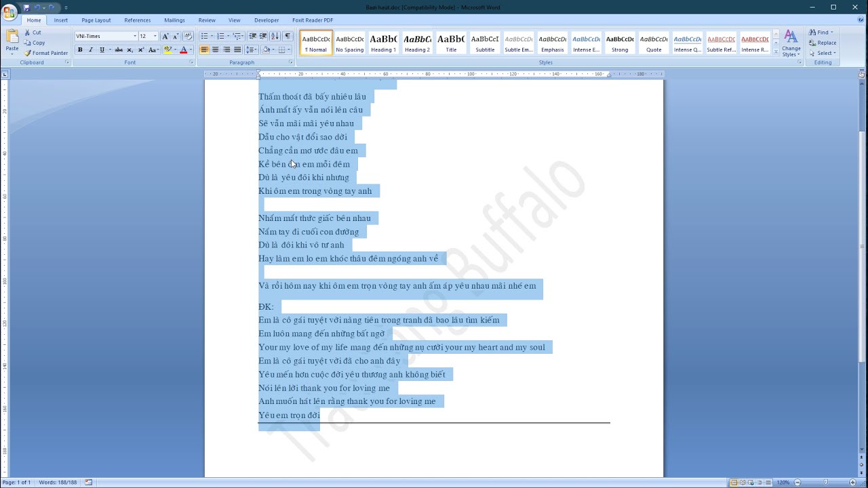This screenshot has height=488, width=868.
Task: Open the Paragraph dialog launcher
Action: pos(292,62)
